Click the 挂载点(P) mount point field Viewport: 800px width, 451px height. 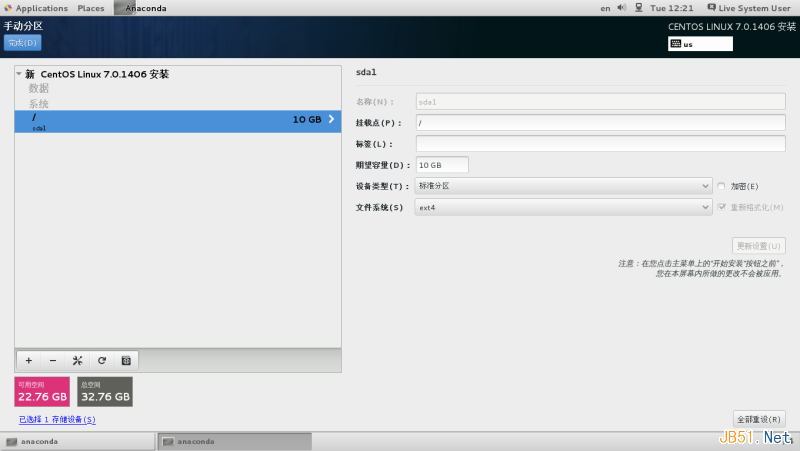tap(601, 122)
